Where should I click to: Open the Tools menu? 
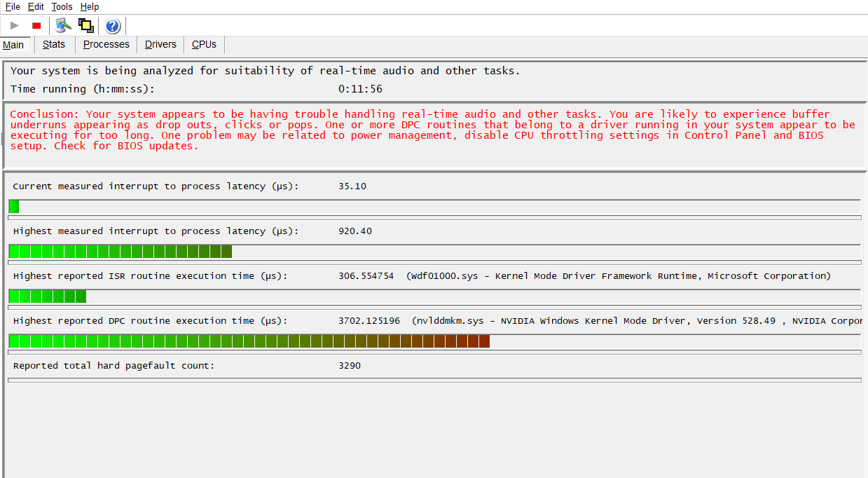(x=62, y=6)
